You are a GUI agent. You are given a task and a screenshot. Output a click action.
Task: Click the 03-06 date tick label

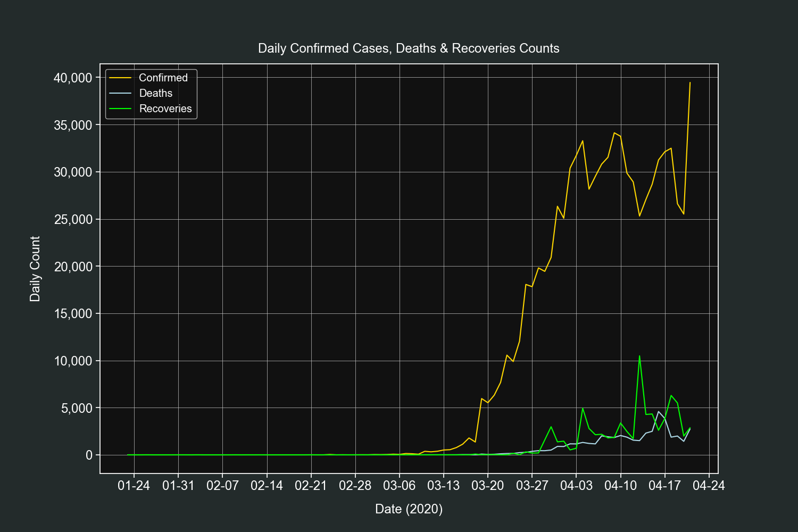click(400, 486)
